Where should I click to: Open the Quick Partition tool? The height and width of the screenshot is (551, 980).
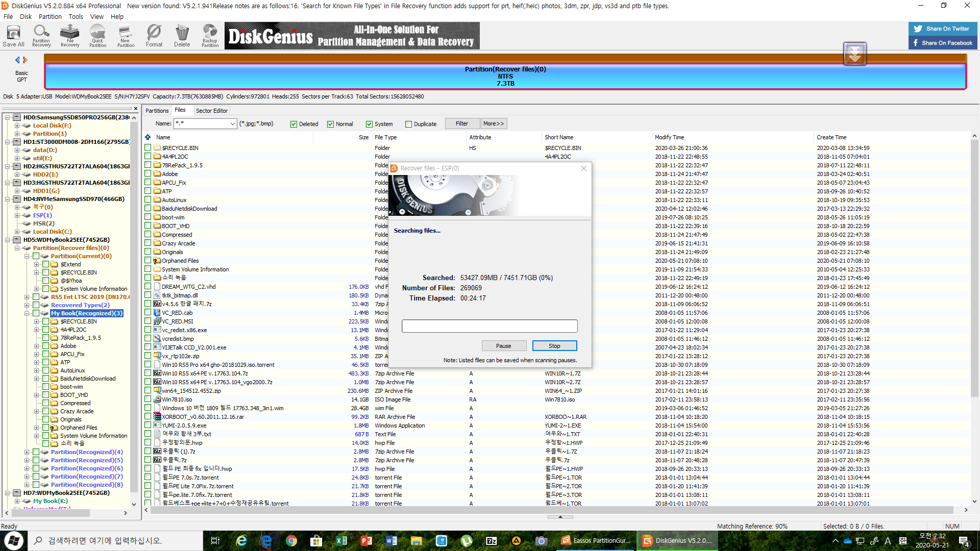coord(97,36)
